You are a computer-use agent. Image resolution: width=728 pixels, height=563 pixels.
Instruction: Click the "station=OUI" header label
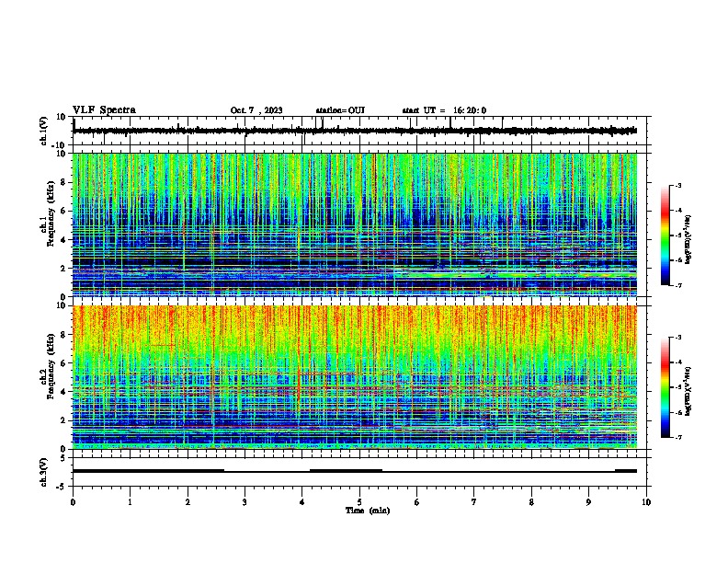340,110
